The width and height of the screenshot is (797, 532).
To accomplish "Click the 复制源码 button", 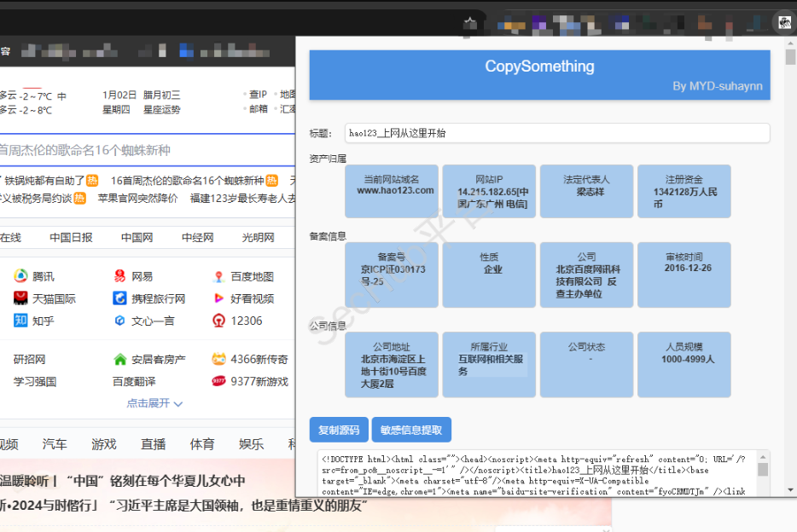I will click(339, 430).
